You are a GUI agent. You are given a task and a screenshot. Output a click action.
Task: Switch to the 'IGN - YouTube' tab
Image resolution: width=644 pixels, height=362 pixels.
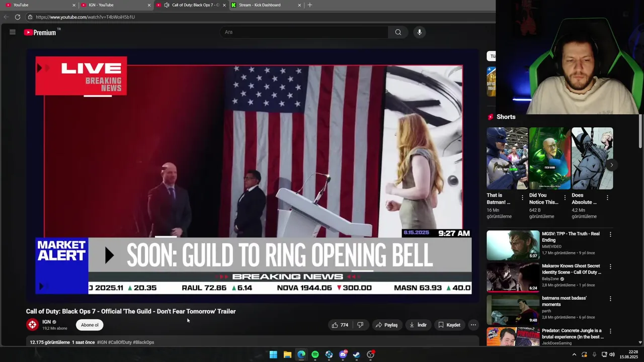pyautogui.click(x=116, y=5)
